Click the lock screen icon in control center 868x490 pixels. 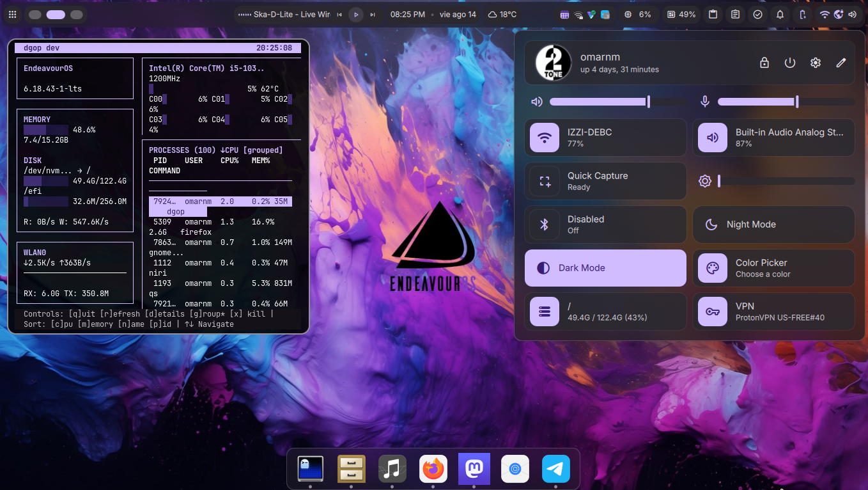pyautogui.click(x=764, y=63)
